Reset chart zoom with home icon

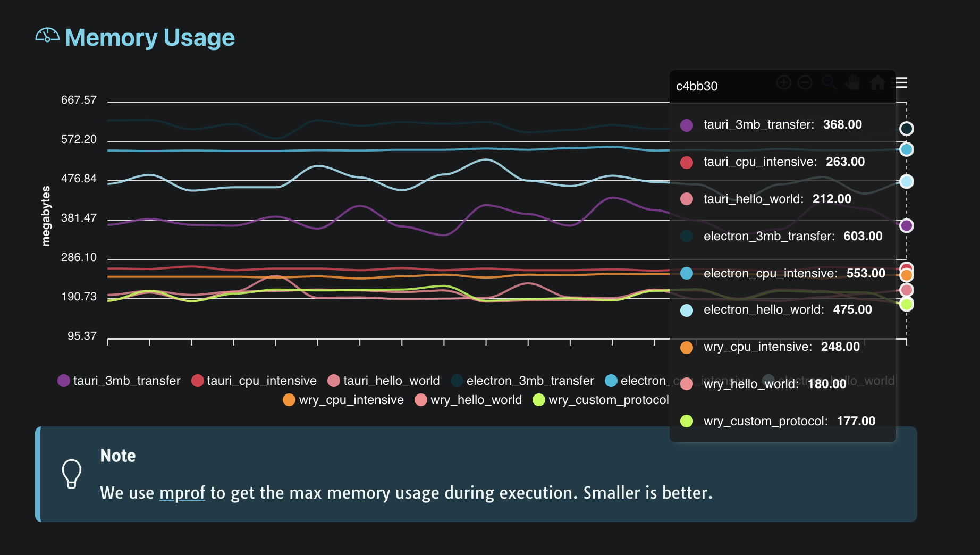click(x=877, y=82)
